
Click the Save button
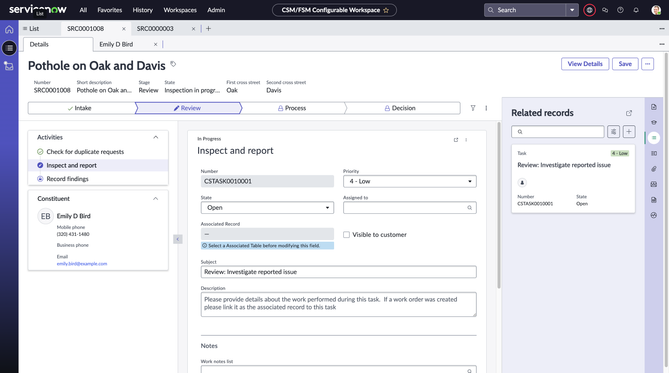(x=625, y=64)
